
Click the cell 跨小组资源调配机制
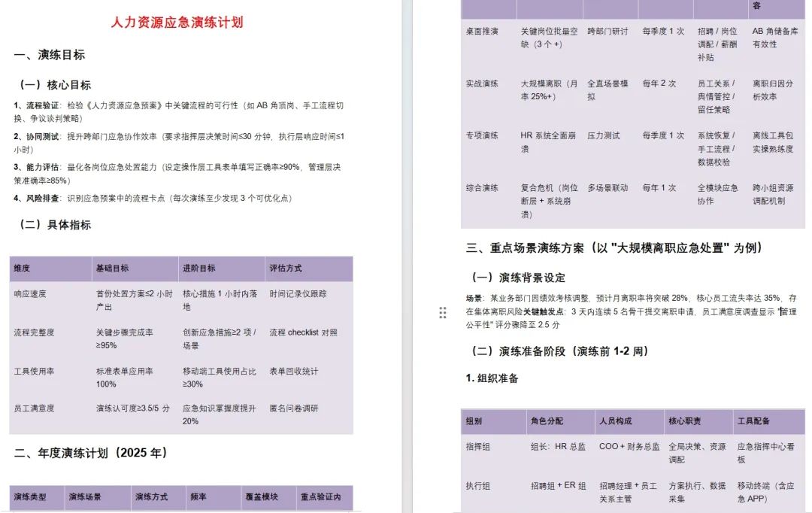coord(773,194)
